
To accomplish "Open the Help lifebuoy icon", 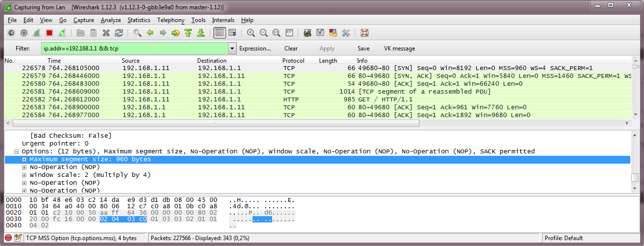I will pos(364,33).
